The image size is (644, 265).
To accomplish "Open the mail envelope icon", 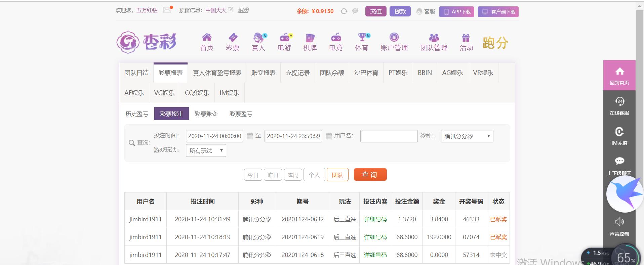I will pos(168,10).
